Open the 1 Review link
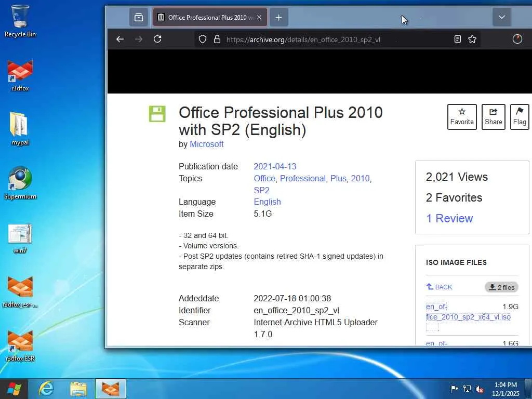 point(449,219)
